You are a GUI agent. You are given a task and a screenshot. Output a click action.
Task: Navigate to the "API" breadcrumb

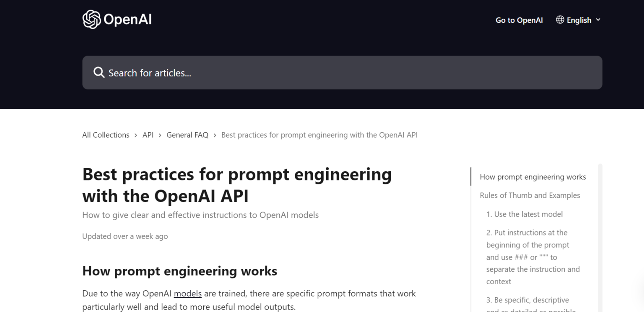click(148, 135)
